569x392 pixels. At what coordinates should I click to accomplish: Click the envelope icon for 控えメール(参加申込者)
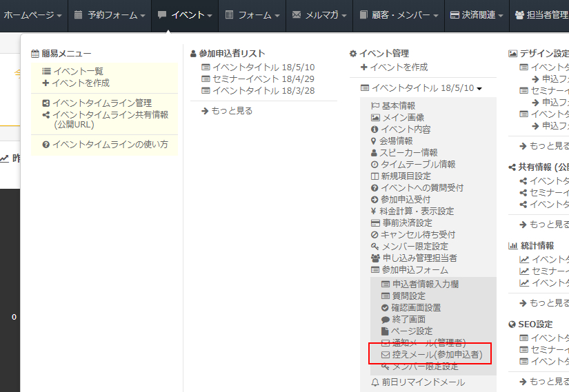386,355
